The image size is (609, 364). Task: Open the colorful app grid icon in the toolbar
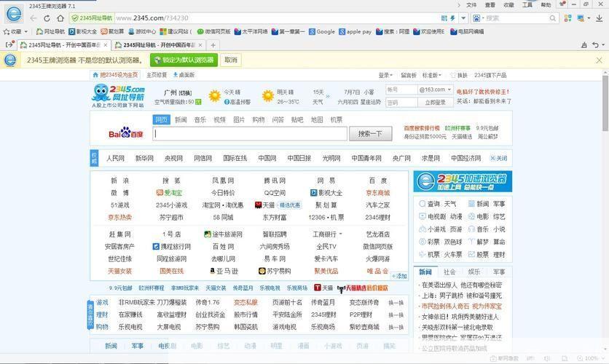[x=567, y=18]
